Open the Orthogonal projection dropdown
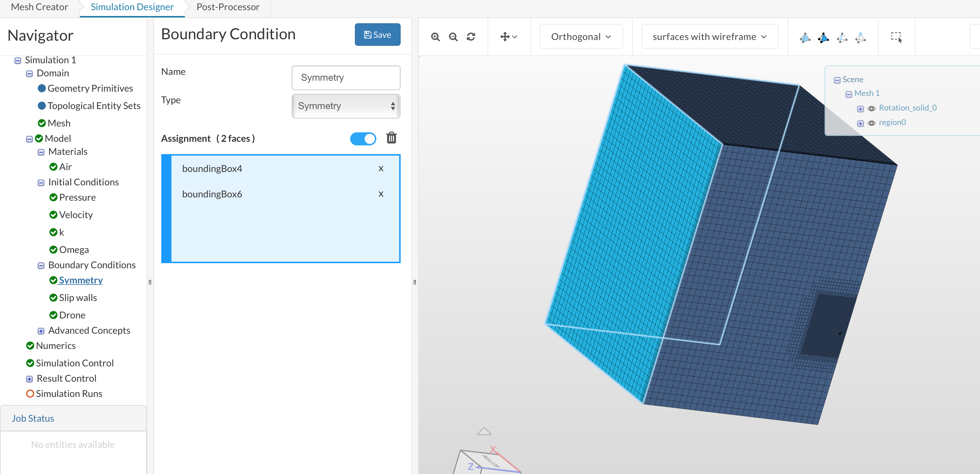 pyautogui.click(x=580, y=37)
